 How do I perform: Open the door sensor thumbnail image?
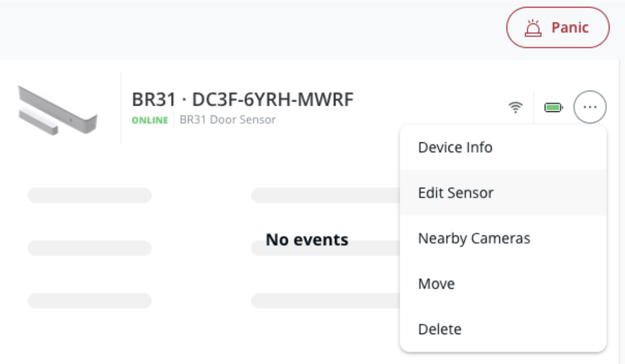click(x=57, y=109)
